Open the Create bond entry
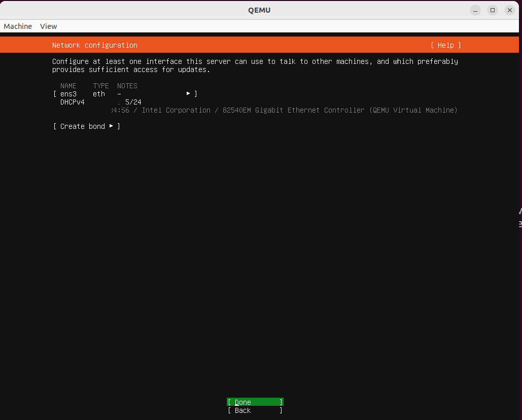This screenshot has height=420, width=522. coord(83,126)
